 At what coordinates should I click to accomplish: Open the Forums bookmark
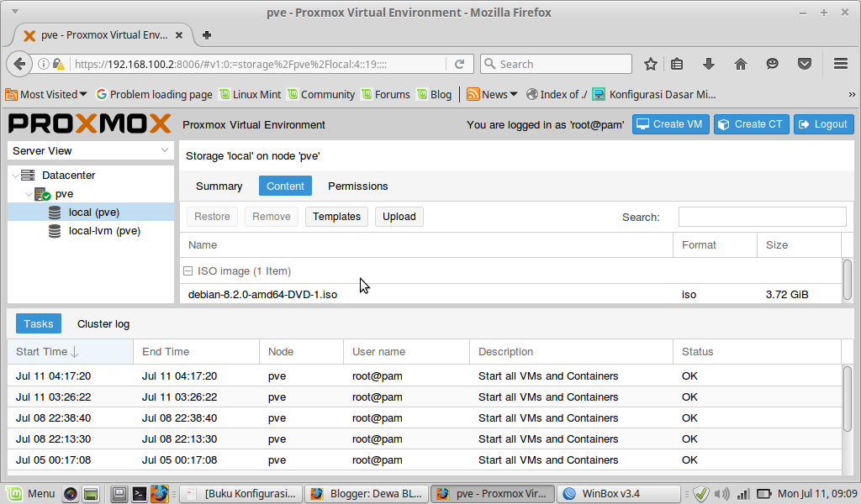[x=385, y=95]
